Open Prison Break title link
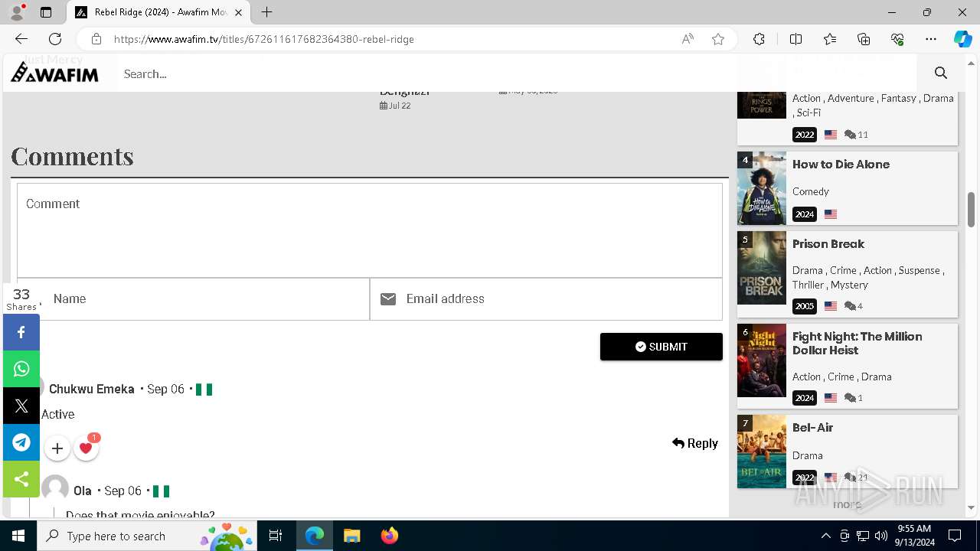Image resolution: width=980 pixels, height=551 pixels. pos(828,244)
